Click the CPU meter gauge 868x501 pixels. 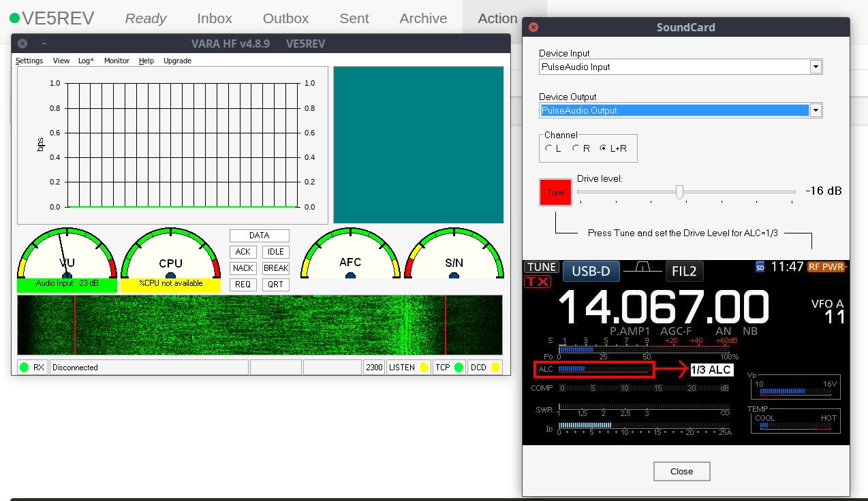[x=170, y=253]
